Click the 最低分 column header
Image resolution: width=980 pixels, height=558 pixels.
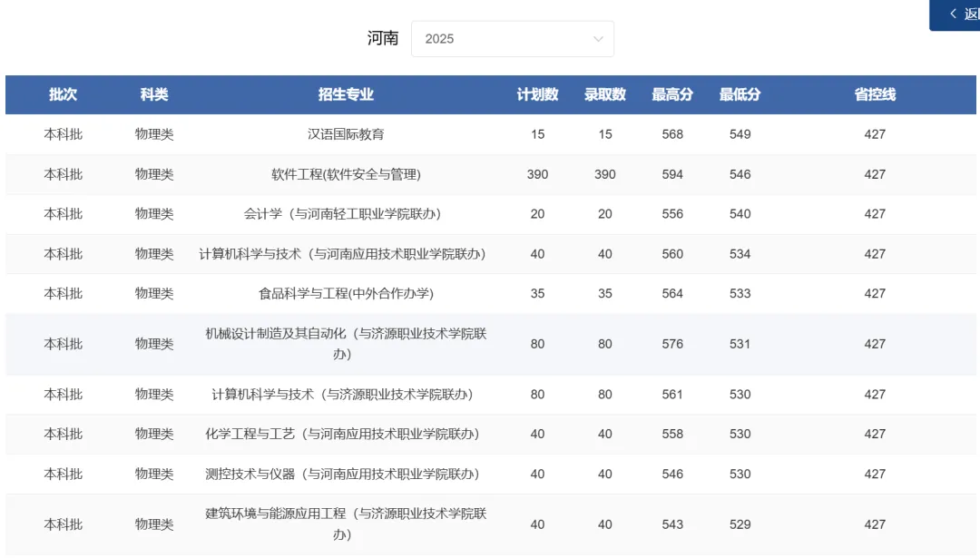click(740, 94)
